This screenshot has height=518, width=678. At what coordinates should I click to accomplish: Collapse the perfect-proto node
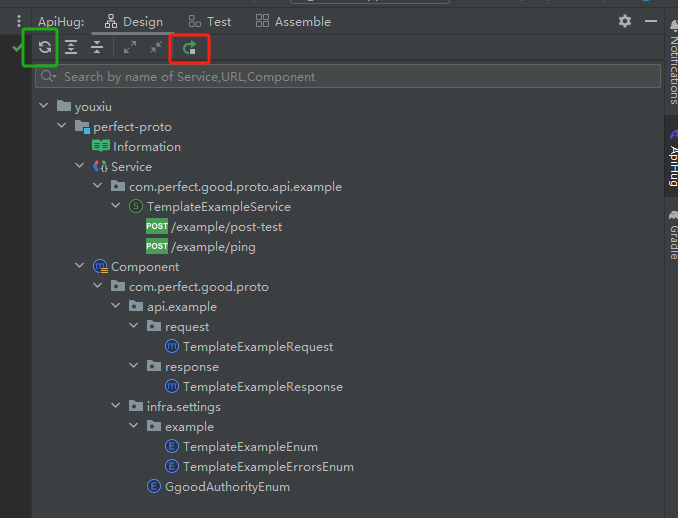coord(62,125)
